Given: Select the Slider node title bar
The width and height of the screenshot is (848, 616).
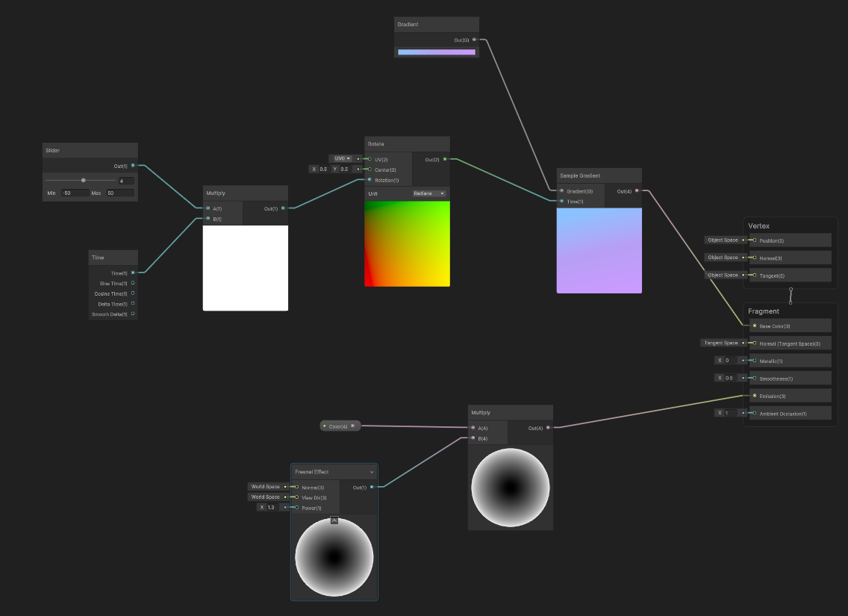Looking at the screenshot, I should [90, 150].
